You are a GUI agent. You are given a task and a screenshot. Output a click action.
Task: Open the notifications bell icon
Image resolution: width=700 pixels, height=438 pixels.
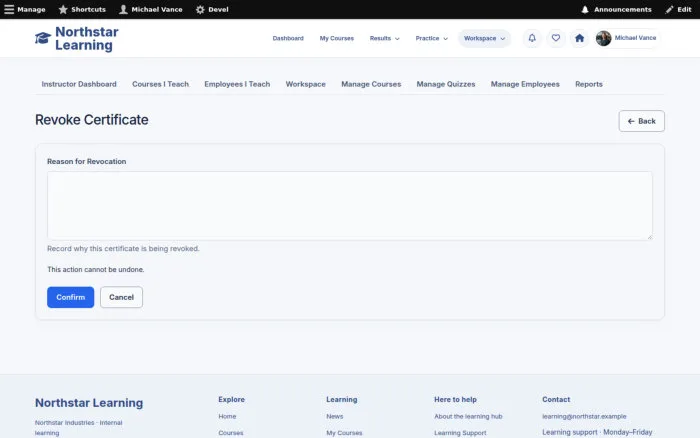[532, 38]
